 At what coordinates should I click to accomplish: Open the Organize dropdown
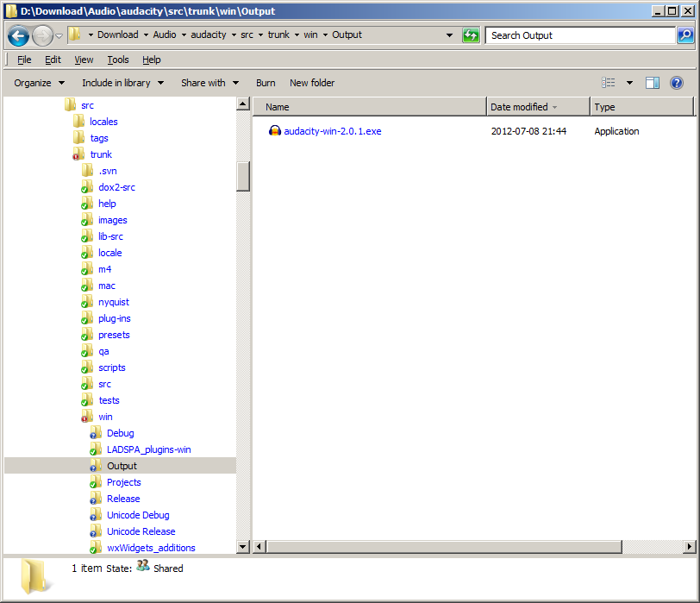(x=40, y=83)
